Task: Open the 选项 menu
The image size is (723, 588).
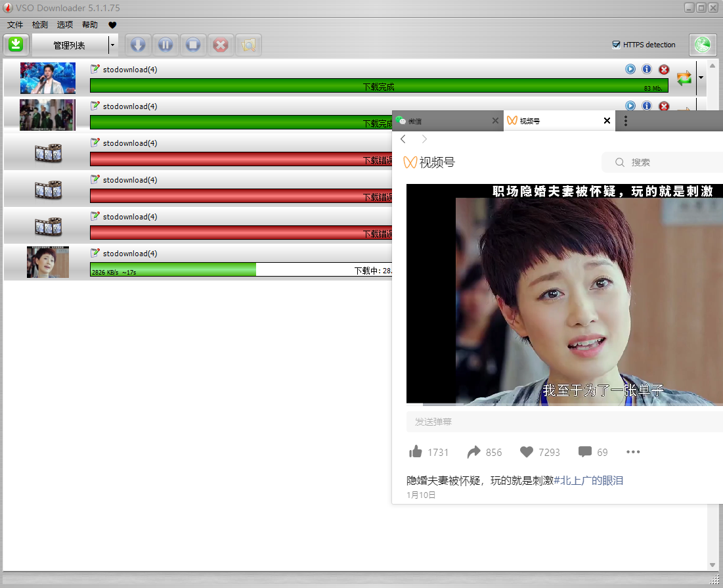Action: point(64,25)
